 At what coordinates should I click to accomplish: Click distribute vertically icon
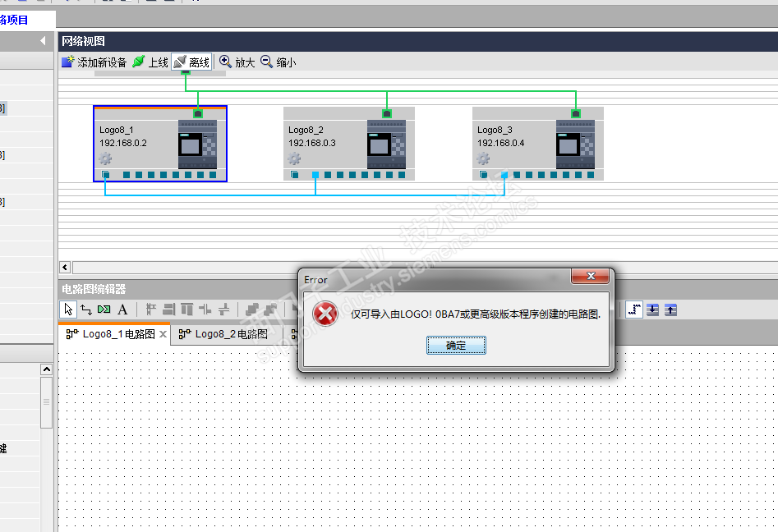pos(223,310)
